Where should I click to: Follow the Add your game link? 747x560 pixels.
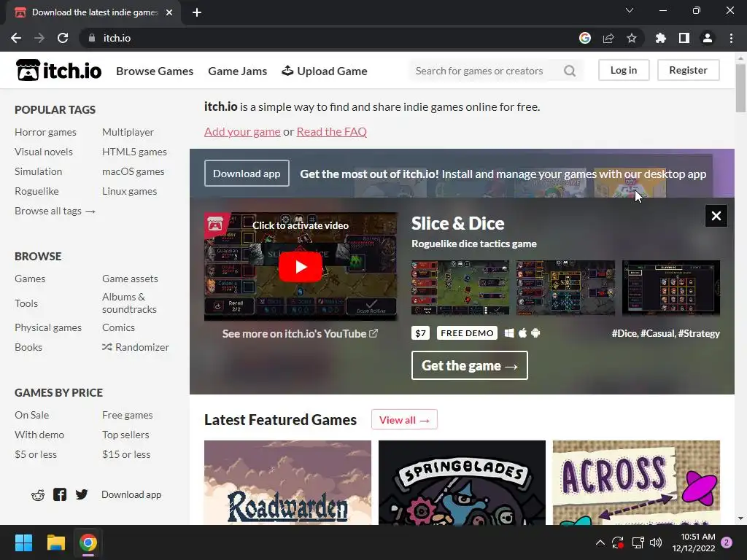(242, 132)
